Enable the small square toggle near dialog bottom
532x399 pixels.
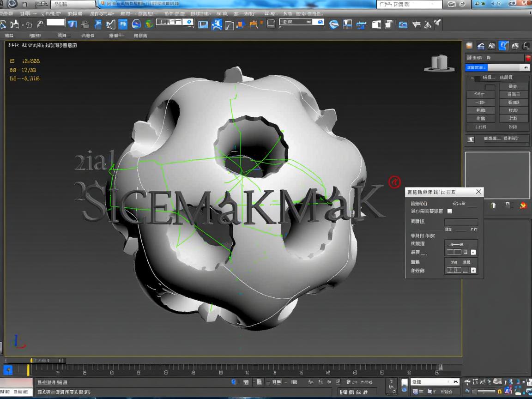[474, 270]
